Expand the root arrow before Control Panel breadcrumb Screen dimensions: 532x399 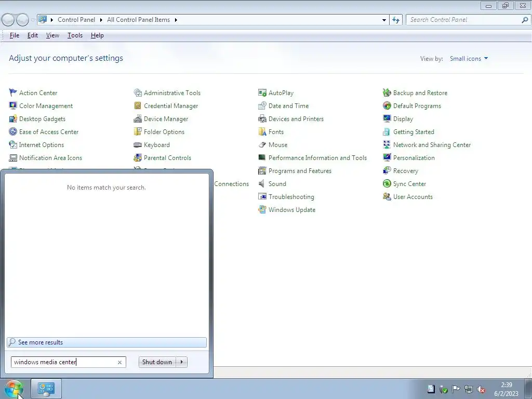52,20
